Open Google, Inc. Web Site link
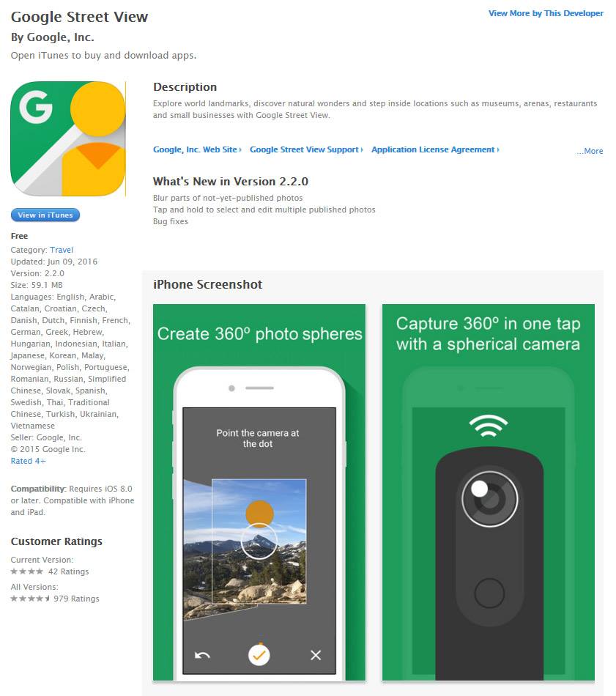 tap(197, 149)
